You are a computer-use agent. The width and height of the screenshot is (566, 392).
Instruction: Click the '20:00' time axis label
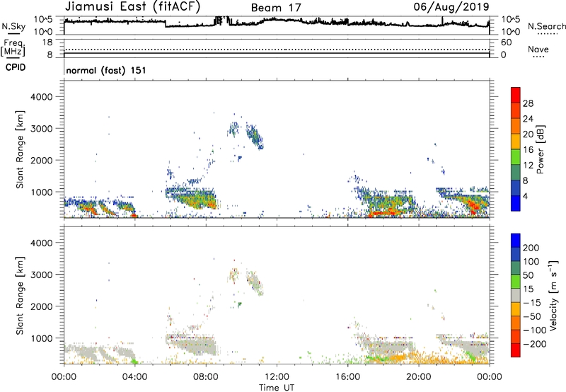(x=418, y=377)
